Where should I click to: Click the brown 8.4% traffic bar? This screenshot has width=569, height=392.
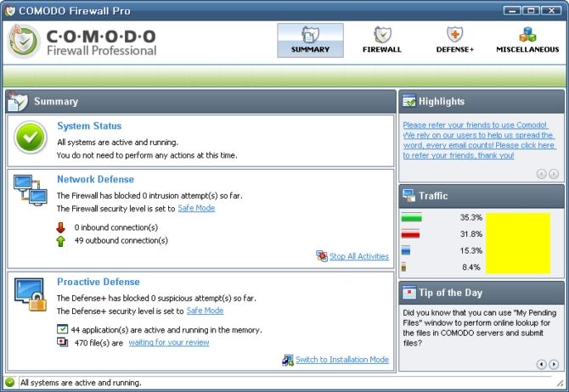point(403,267)
